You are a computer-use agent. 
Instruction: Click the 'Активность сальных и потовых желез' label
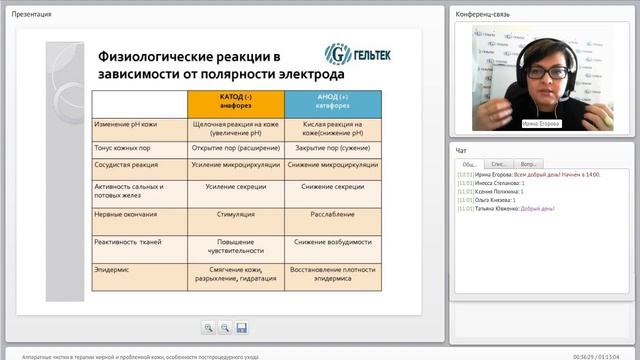click(129, 191)
